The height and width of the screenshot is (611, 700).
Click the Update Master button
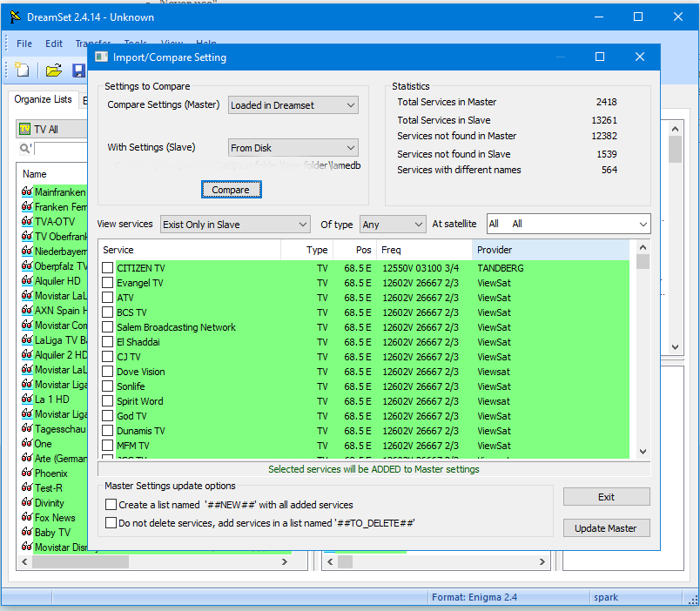[x=606, y=528]
